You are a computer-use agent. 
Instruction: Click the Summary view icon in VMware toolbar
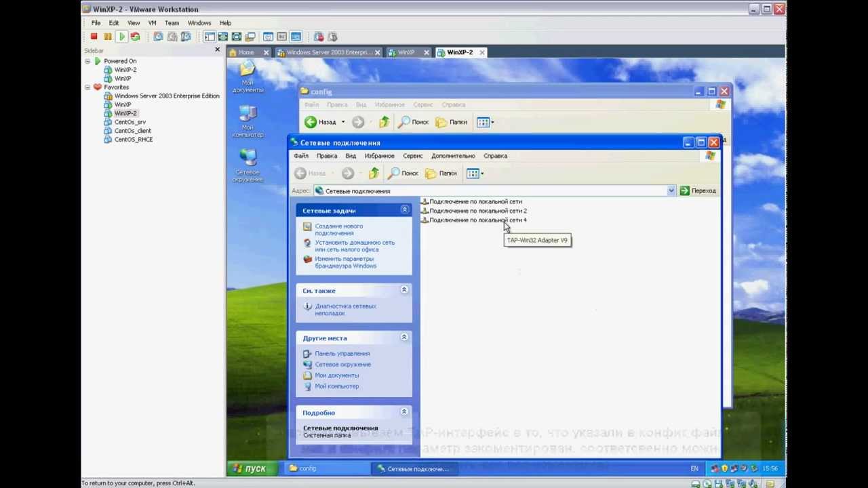click(269, 37)
